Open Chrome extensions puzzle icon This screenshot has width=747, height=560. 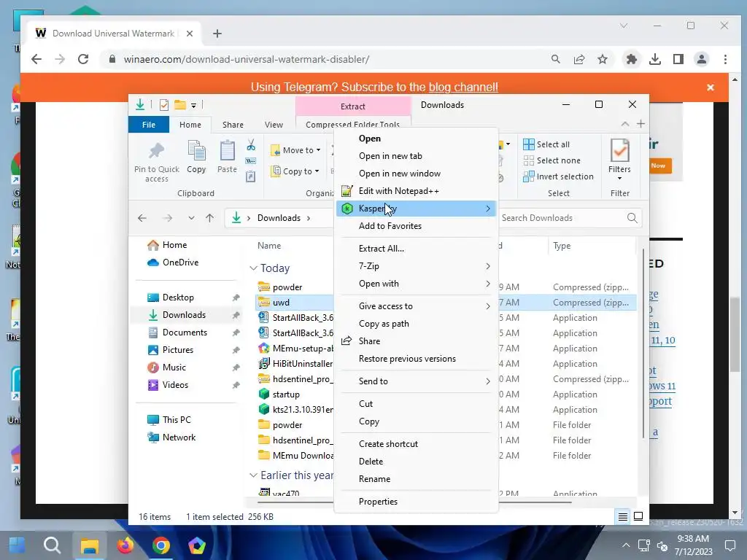tap(631, 59)
